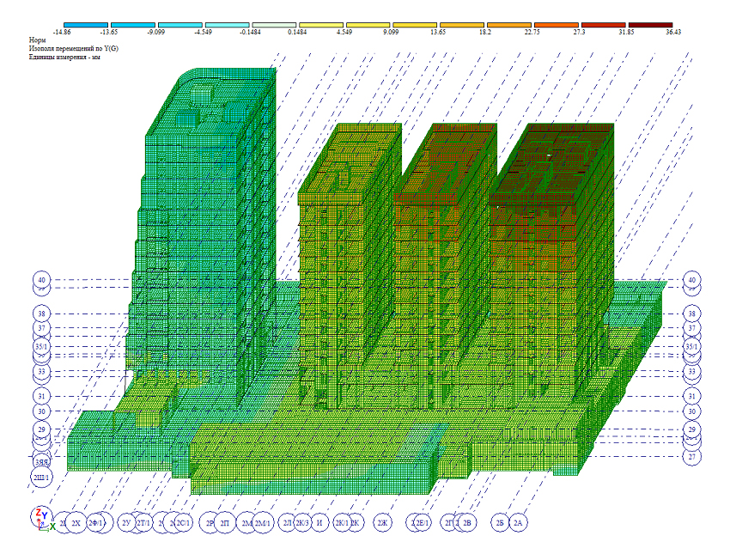Screen dimensions: 730x560
Task: Select grid axis marker 2Б at bottom
Action: tap(499, 523)
